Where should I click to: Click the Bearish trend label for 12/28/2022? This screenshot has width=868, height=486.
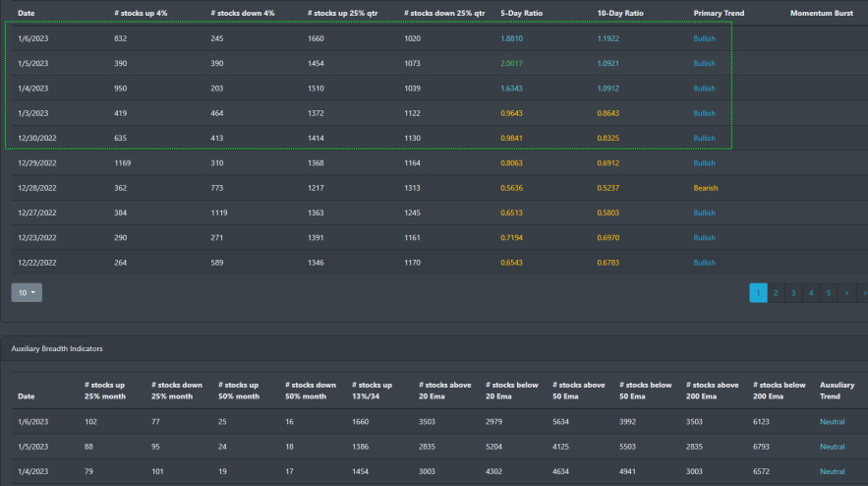705,188
